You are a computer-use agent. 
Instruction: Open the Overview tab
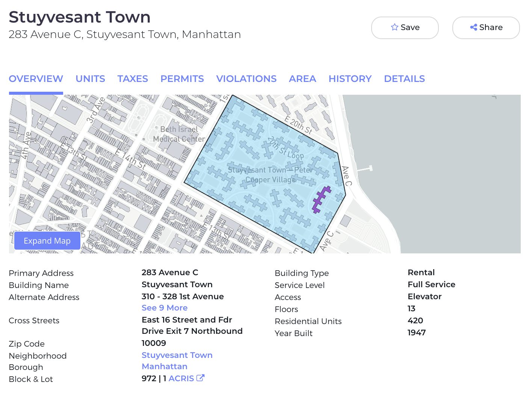(36, 79)
